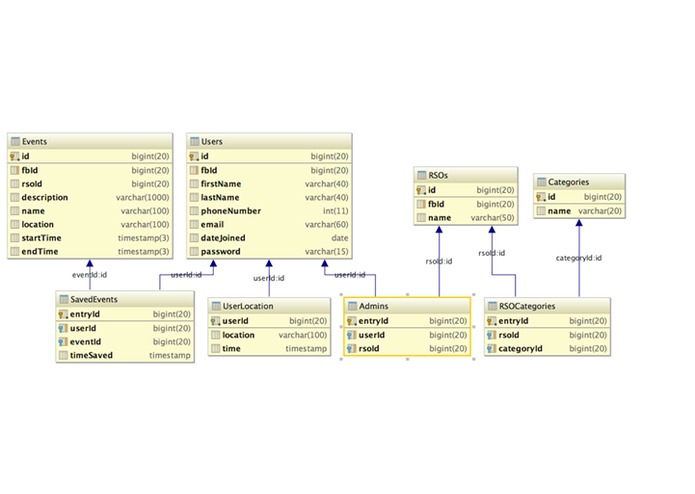This screenshot has height=494, width=695.
Task: Select the rsoId column in RSOCategories
Action: 547,335
